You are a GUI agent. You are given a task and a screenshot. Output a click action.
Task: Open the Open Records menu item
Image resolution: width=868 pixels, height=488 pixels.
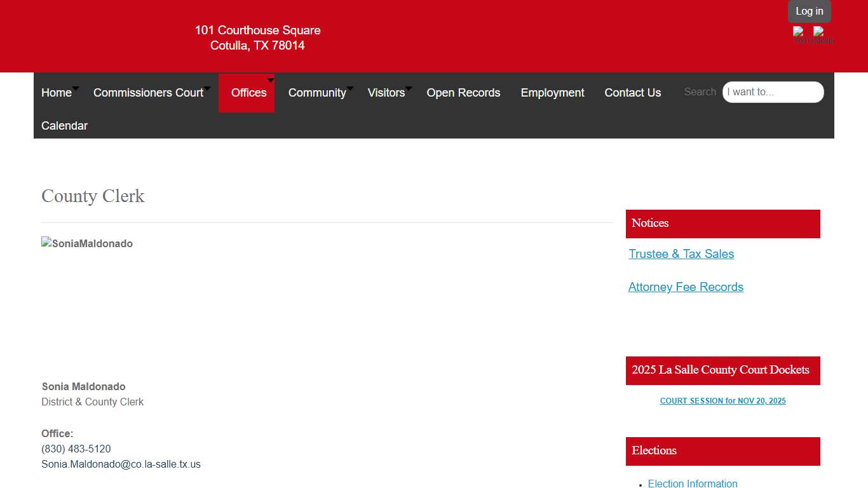tap(463, 93)
